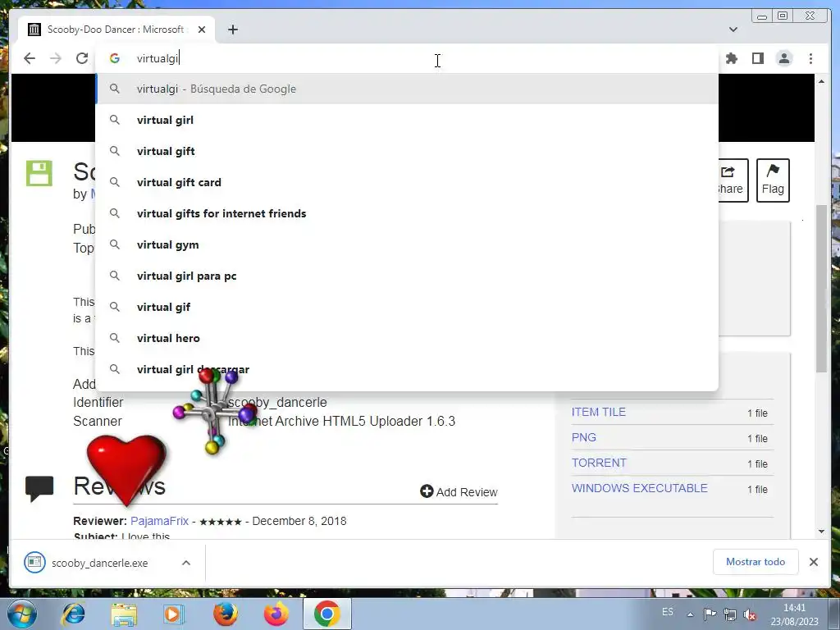Go back with the browser back arrow

[30, 58]
